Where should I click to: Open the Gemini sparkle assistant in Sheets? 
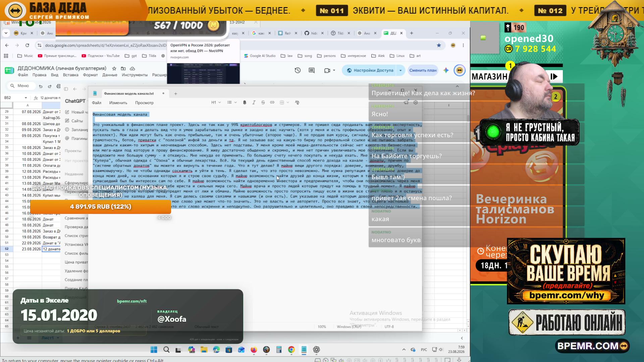[446, 70]
